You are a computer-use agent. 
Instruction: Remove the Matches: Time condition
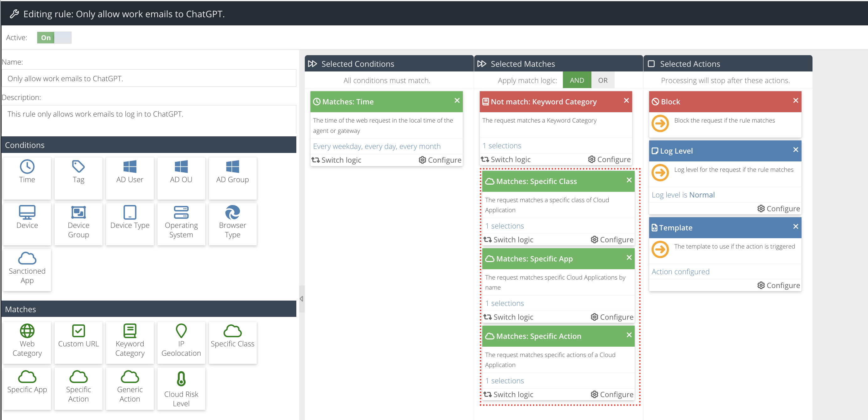point(457,100)
